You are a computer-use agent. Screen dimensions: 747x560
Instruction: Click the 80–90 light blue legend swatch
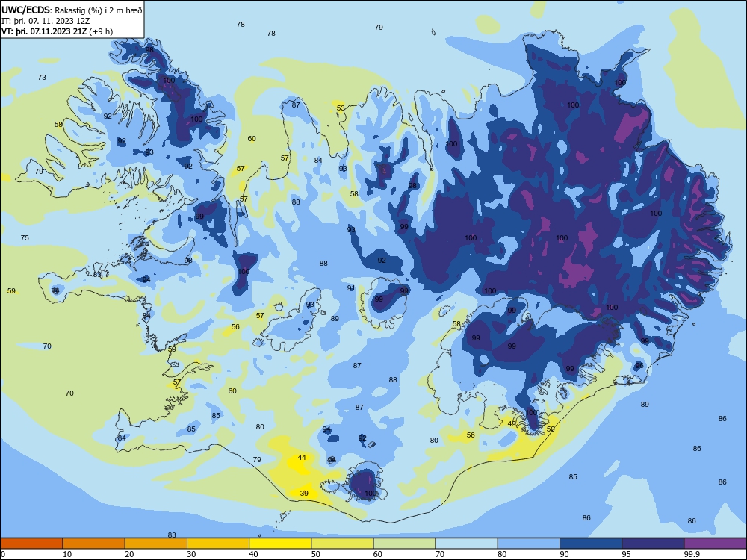(x=529, y=544)
